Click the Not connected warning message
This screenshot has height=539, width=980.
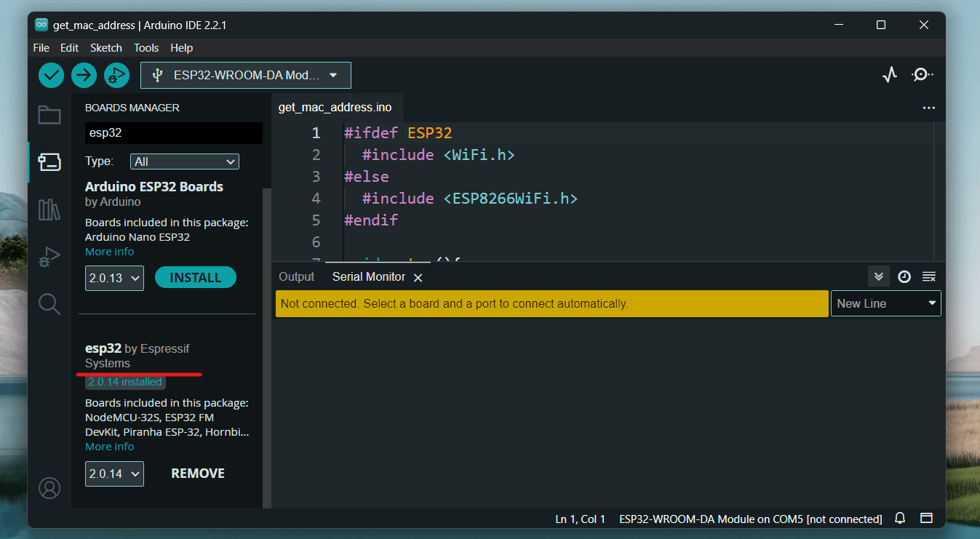pyautogui.click(x=552, y=303)
